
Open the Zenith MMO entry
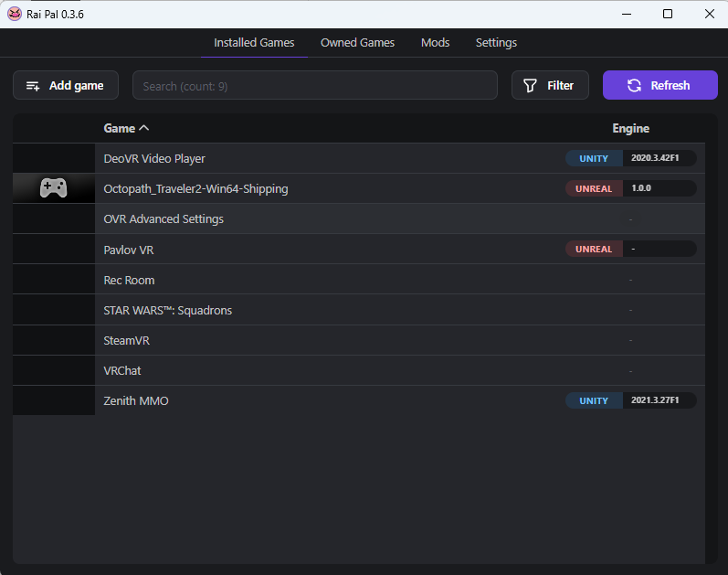click(359, 400)
